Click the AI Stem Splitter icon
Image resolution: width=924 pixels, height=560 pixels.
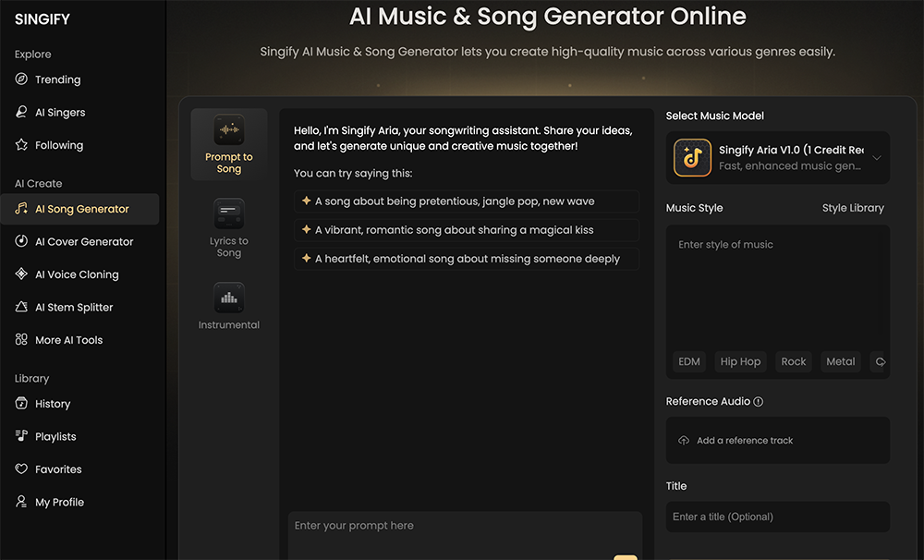21,307
